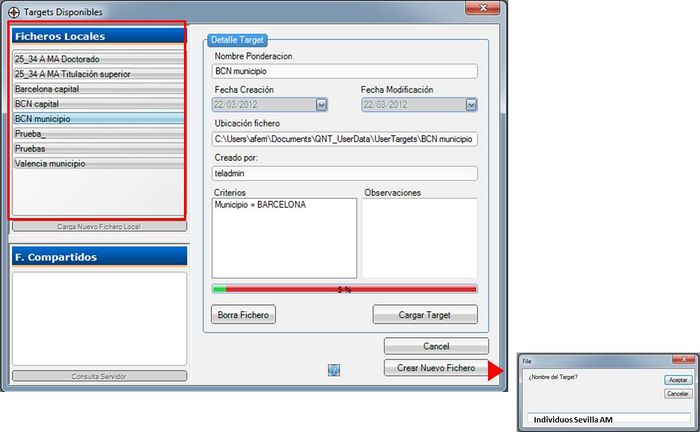Screen dimensions: 700x432
Task: Click Aceptar in the File dialog
Action: 677,380
